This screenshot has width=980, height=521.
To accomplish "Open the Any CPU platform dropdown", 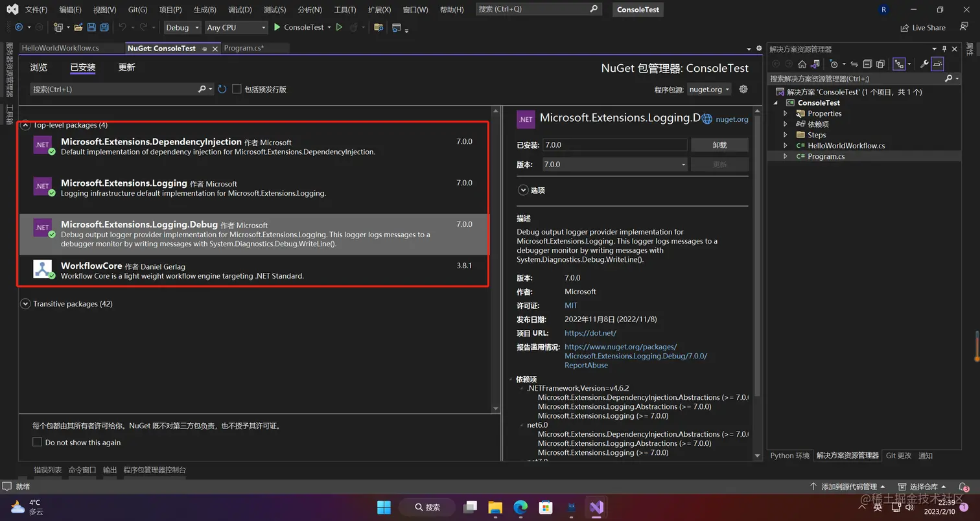I will (x=236, y=27).
